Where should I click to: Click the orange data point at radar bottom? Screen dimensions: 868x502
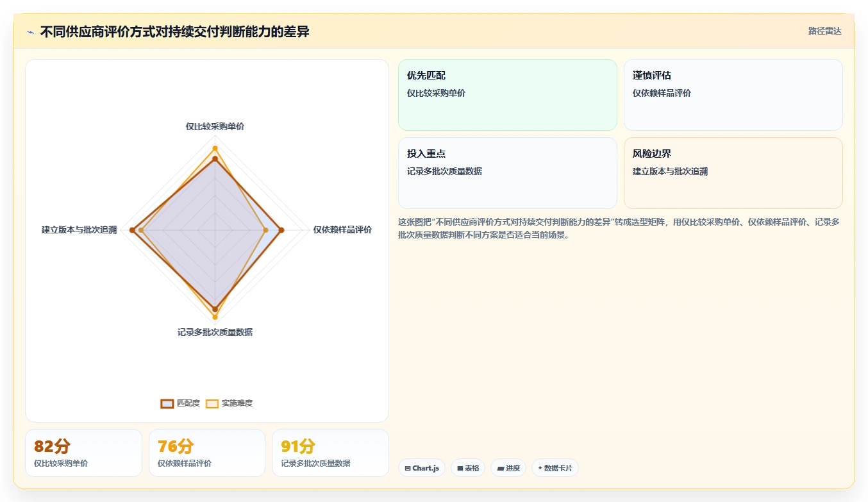pos(215,317)
